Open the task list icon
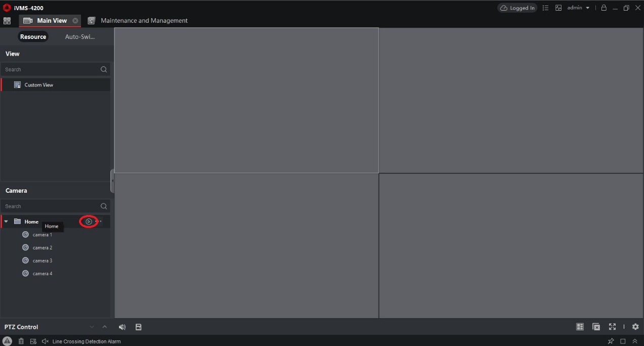The image size is (644, 346). pyautogui.click(x=545, y=8)
